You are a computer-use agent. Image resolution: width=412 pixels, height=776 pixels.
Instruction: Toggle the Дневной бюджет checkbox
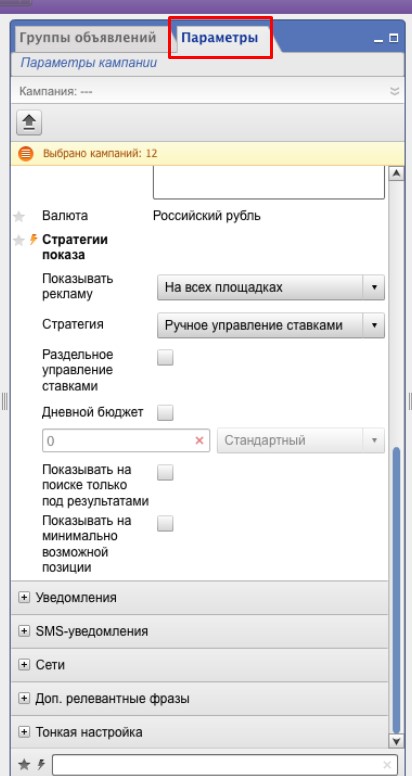[x=165, y=412]
